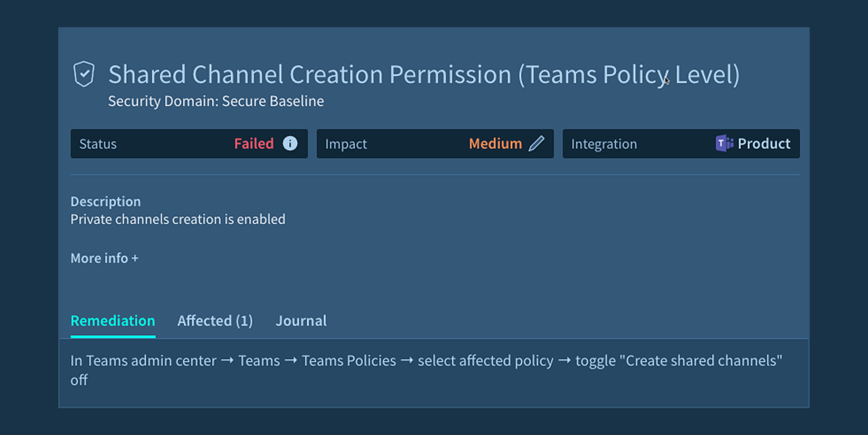Expand the More info + section
The width and height of the screenshot is (868, 435).
tap(104, 258)
